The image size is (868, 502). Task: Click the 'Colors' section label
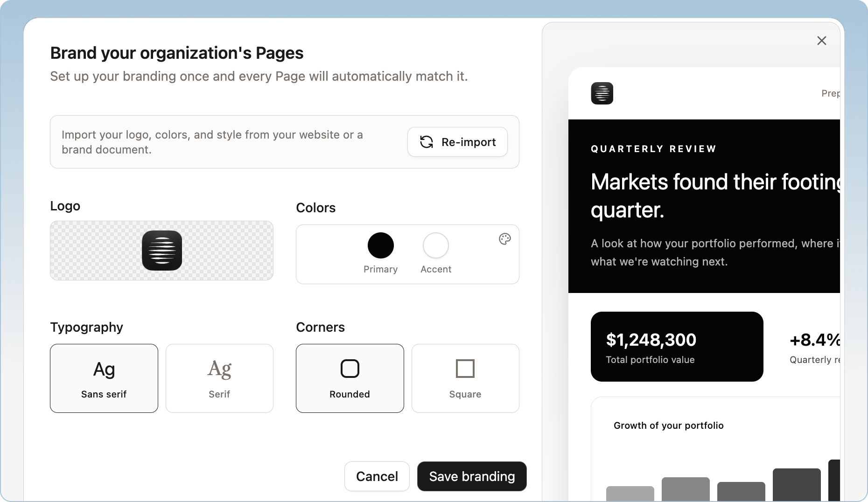(316, 208)
